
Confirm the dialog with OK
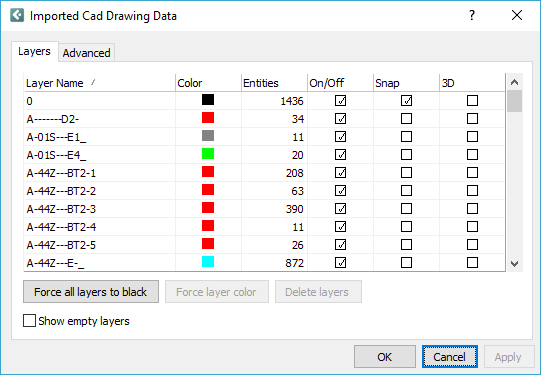tap(385, 357)
